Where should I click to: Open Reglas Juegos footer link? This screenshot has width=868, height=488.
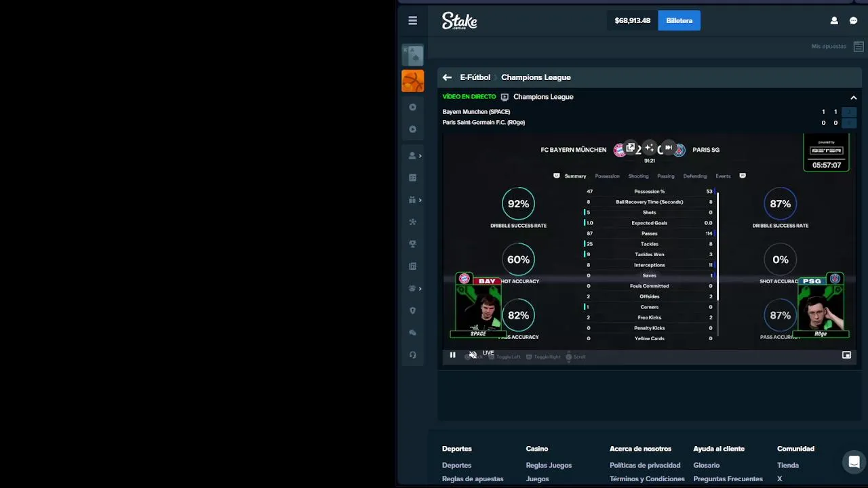[x=549, y=465]
